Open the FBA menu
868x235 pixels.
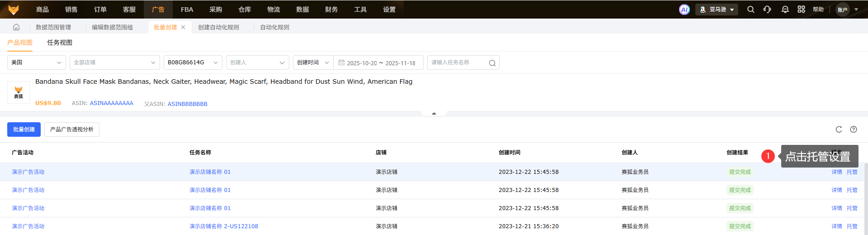[x=187, y=10]
